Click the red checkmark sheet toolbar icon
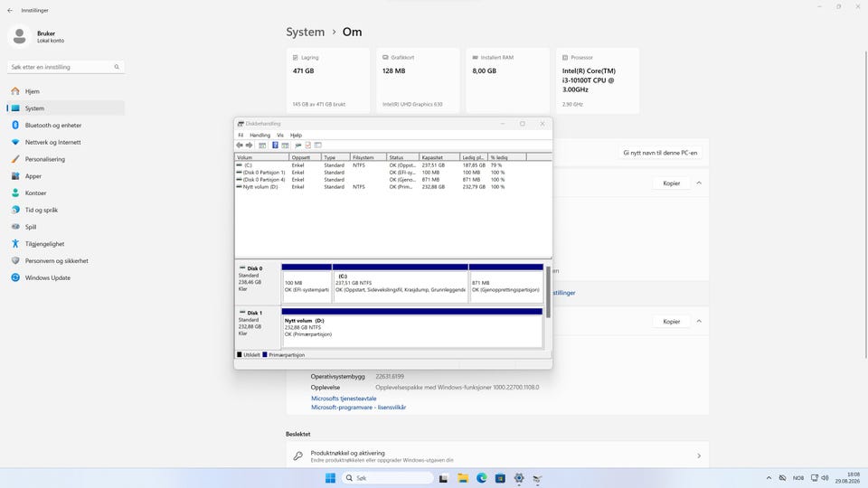Viewport: 868px width, 488px height. [307, 145]
